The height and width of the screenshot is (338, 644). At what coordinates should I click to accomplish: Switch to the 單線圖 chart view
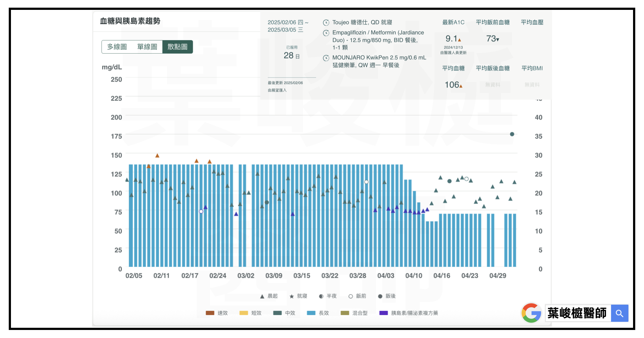tap(147, 47)
